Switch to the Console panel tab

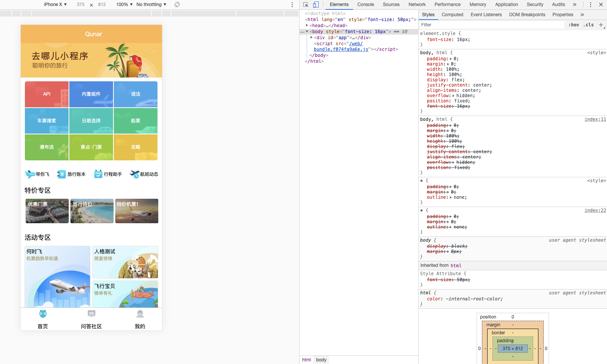(x=365, y=5)
